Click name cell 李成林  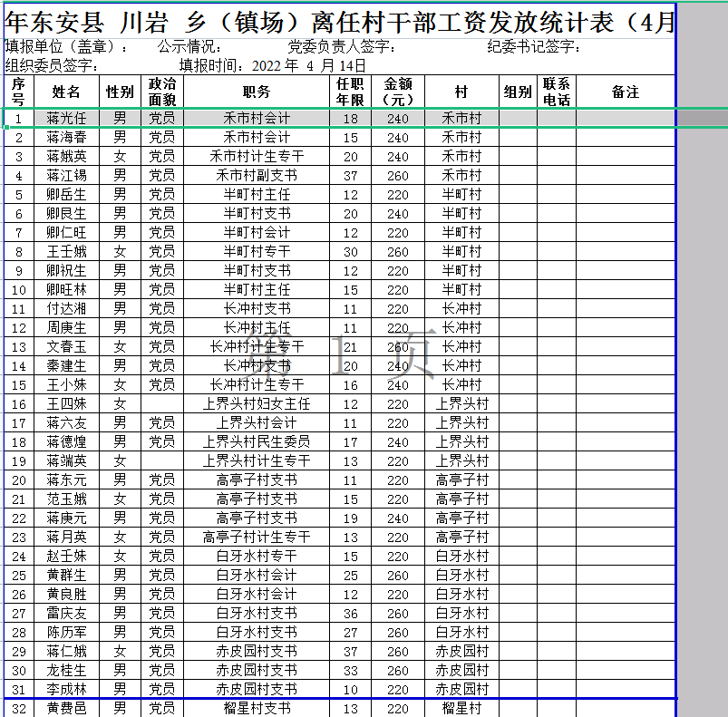(66, 689)
